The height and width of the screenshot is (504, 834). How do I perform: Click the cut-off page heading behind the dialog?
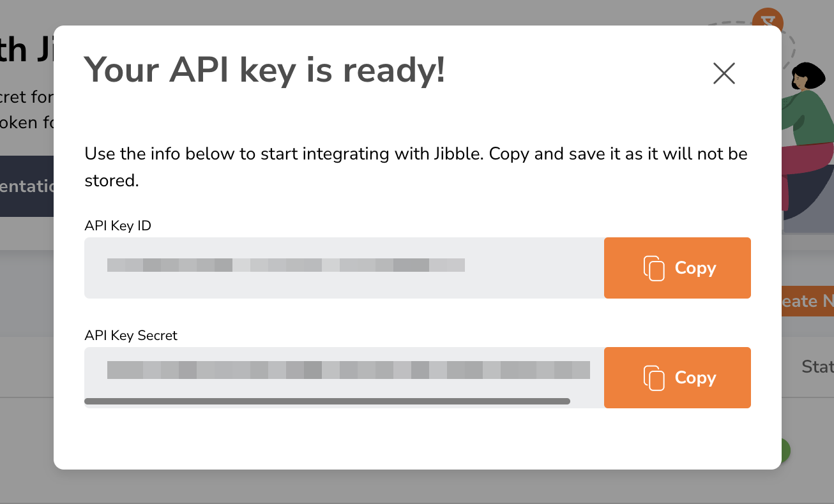pyautogui.click(x=26, y=51)
